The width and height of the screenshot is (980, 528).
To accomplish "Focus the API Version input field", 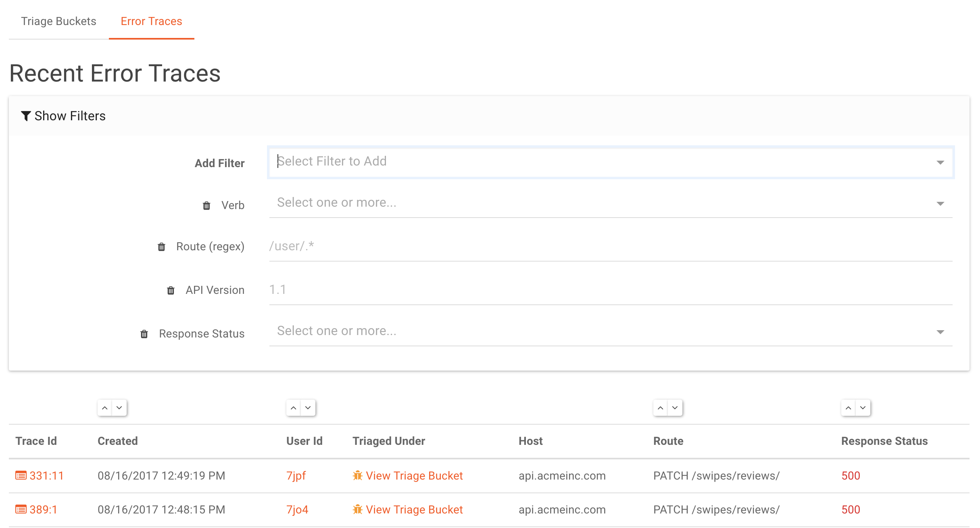I will (x=611, y=290).
